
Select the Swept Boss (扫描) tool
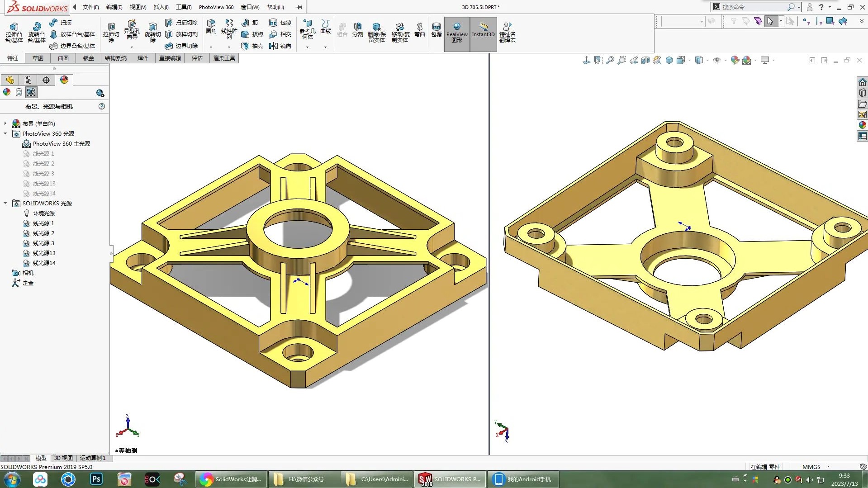(60, 22)
